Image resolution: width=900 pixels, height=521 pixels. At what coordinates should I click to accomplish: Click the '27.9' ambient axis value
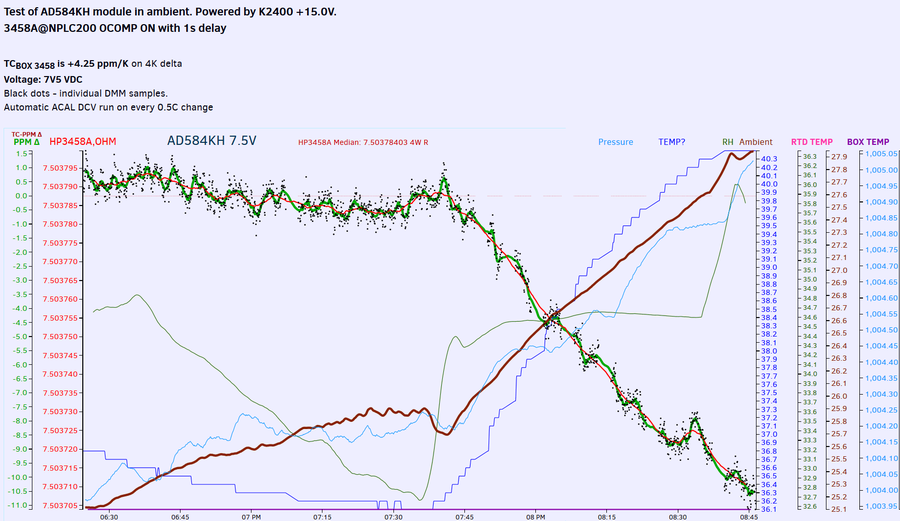839,157
